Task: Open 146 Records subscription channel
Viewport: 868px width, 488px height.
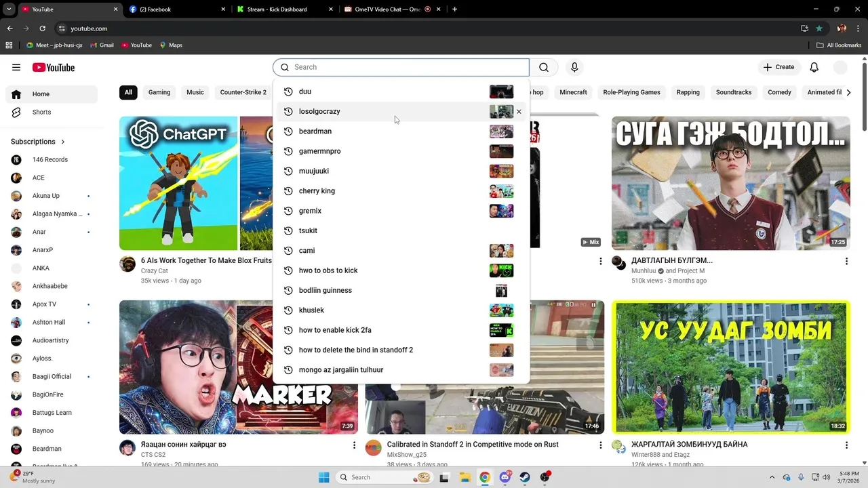Action: tap(52, 160)
